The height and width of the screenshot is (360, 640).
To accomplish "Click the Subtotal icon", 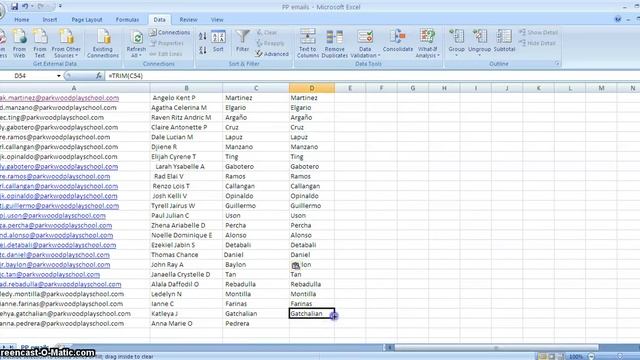I will pyautogui.click(x=504, y=41).
